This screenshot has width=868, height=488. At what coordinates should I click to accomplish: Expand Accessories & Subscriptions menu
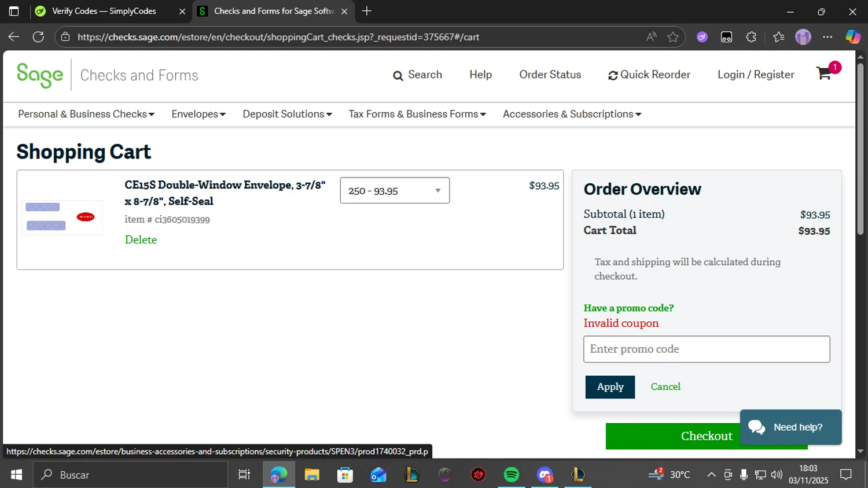[x=572, y=114]
